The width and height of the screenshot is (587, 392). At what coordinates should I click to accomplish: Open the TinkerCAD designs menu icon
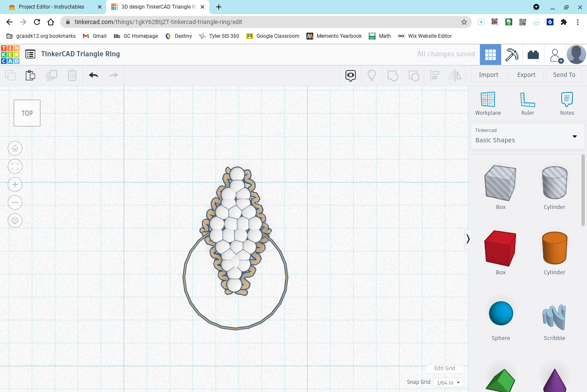(x=30, y=54)
